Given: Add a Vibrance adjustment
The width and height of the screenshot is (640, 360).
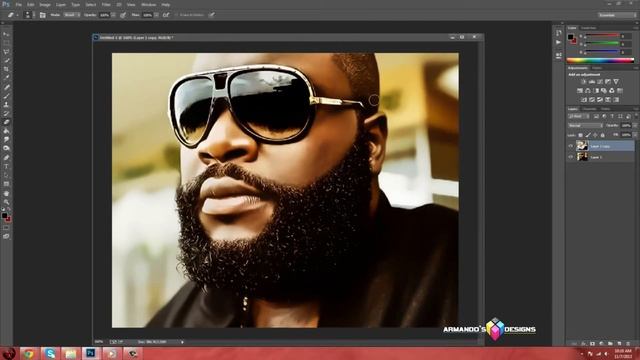Looking at the screenshot, I should 616,82.
